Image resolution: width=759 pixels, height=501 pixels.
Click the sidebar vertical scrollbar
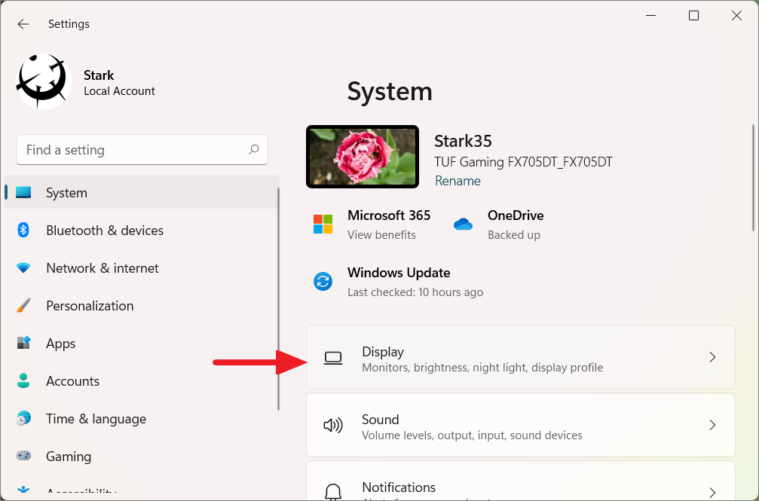(x=278, y=299)
